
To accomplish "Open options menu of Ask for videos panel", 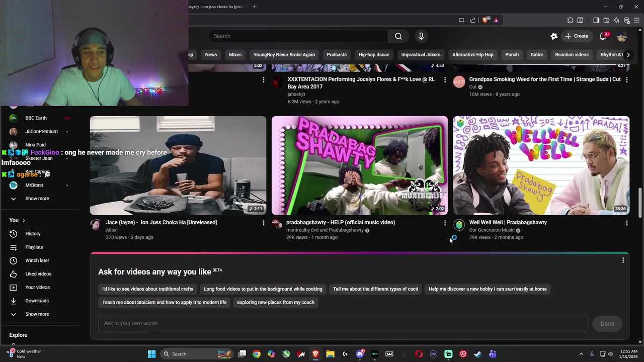I will [623, 260].
